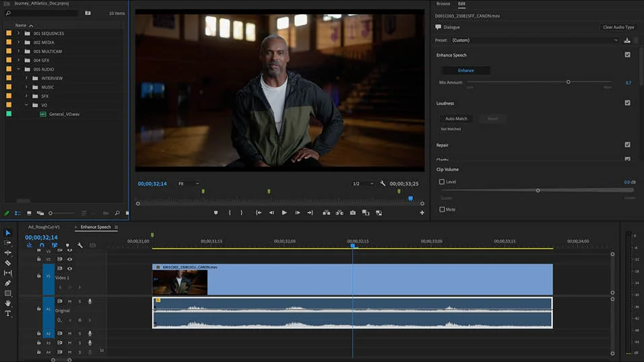Click the Export Frame camera icon
This screenshot has width=644, height=362.
pos(353,213)
